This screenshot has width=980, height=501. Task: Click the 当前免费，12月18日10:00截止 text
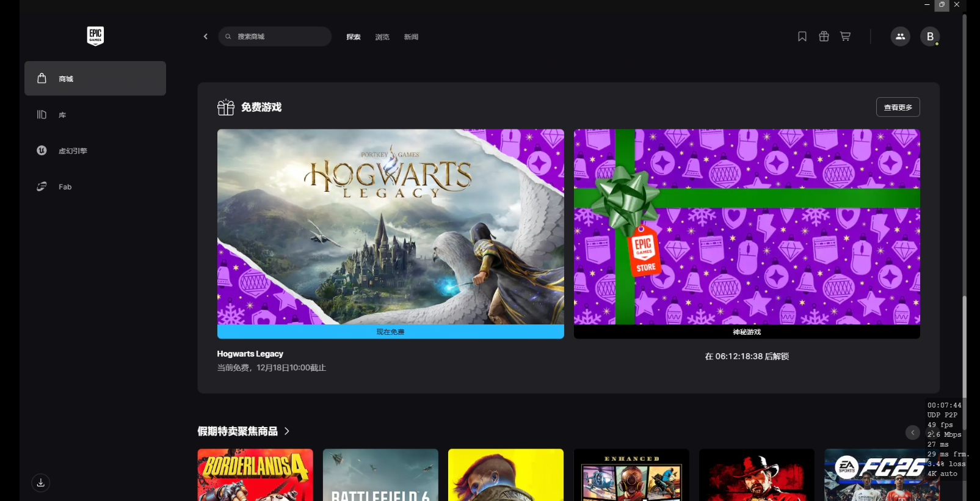click(272, 368)
